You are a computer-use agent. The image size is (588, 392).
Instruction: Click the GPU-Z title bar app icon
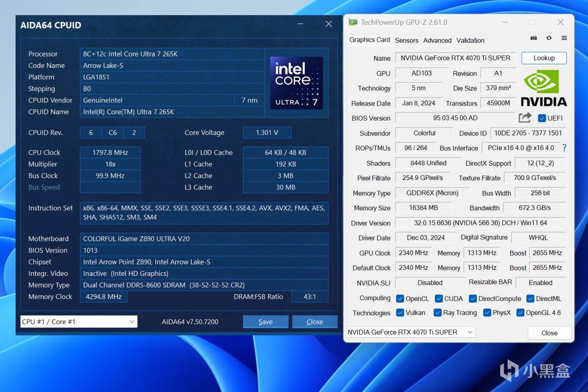[352, 22]
